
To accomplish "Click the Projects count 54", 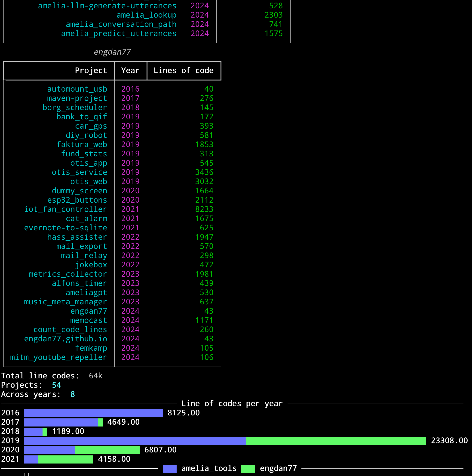I will click(x=56, y=385).
